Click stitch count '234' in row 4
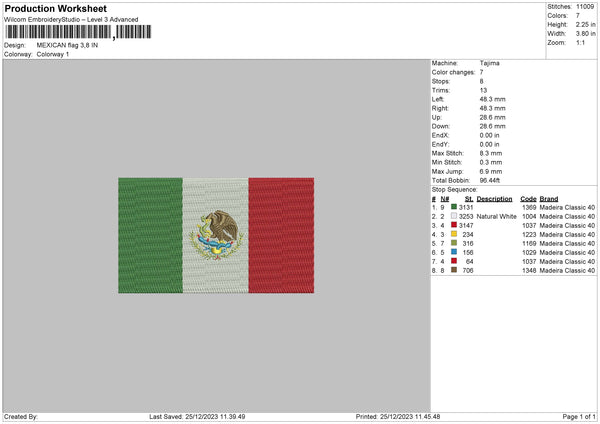600x424 pixels. tap(468, 235)
